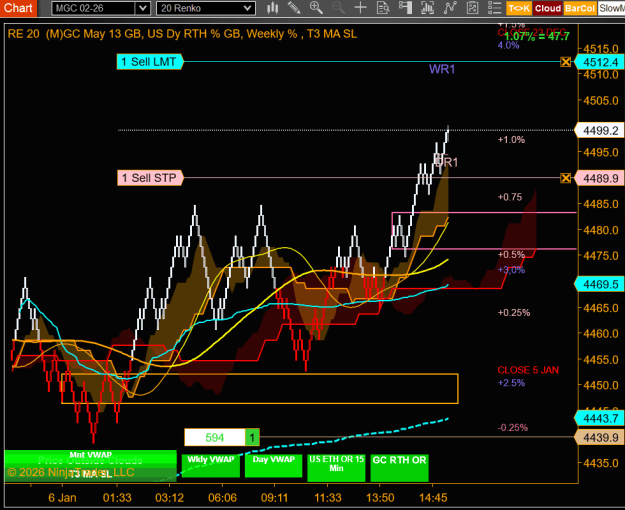Image resolution: width=625 pixels, height=510 pixels.
Task: Toggle the T<>K button
Action: (519, 8)
